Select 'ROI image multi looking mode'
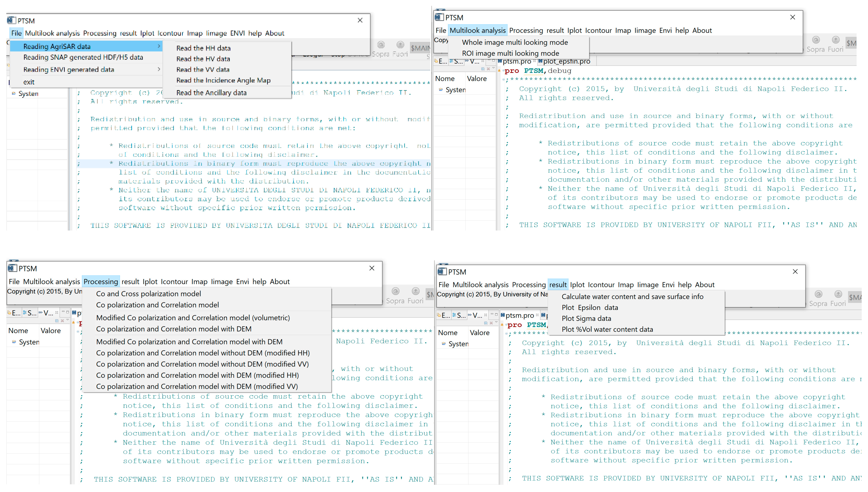Image resolution: width=868 pixels, height=492 pixels. (x=510, y=53)
